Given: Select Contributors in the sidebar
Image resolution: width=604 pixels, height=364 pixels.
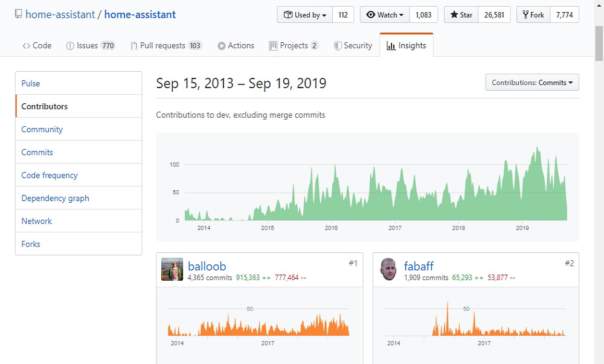Looking at the screenshot, I should click(x=79, y=106).
